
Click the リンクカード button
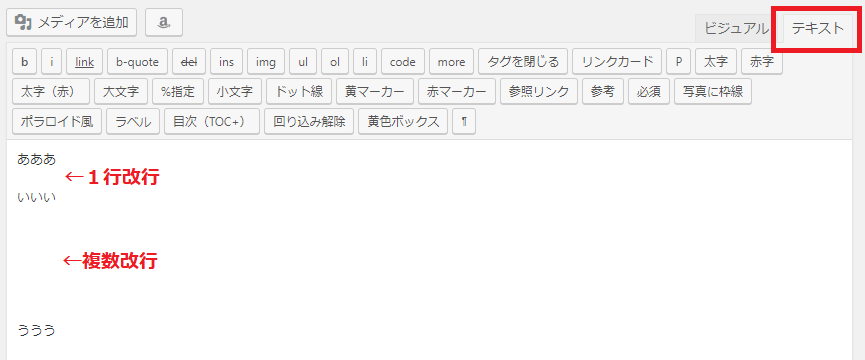coord(617,62)
